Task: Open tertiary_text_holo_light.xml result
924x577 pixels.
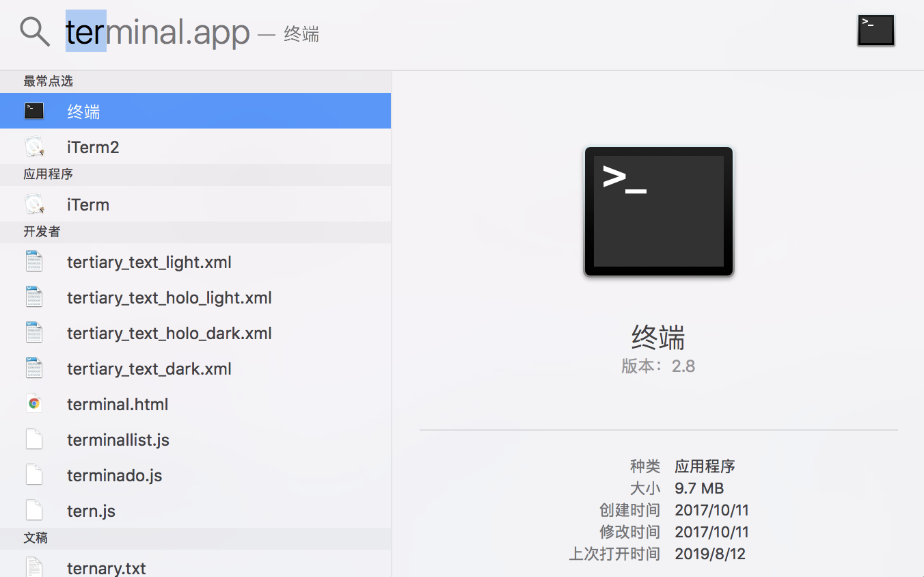Action: click(195, 297)
